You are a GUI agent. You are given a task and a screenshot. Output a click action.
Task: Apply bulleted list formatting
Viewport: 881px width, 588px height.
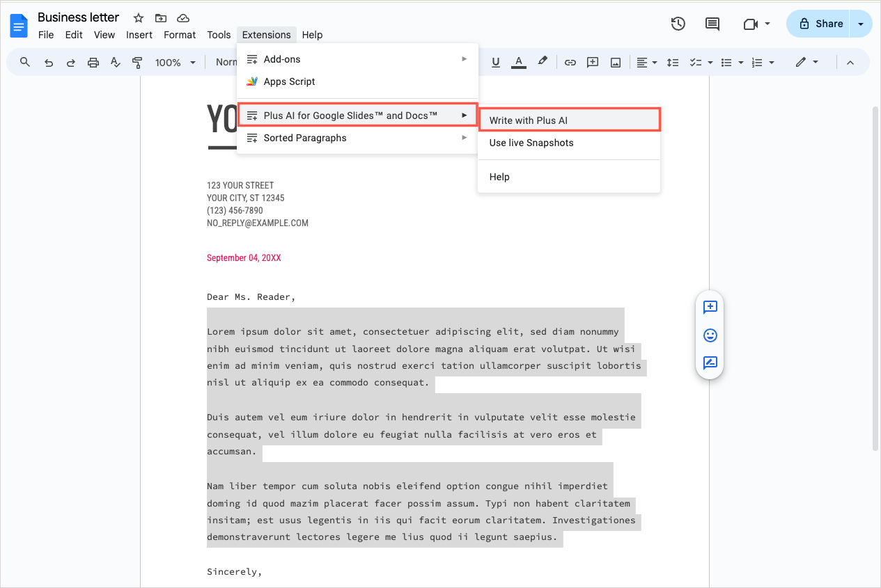(x=726, y=63)
